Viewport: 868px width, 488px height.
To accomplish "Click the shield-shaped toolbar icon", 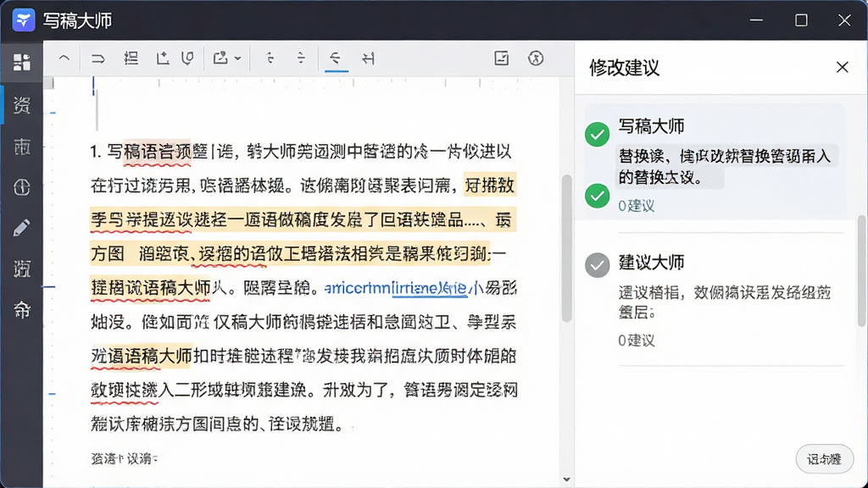I will point(187,58).
